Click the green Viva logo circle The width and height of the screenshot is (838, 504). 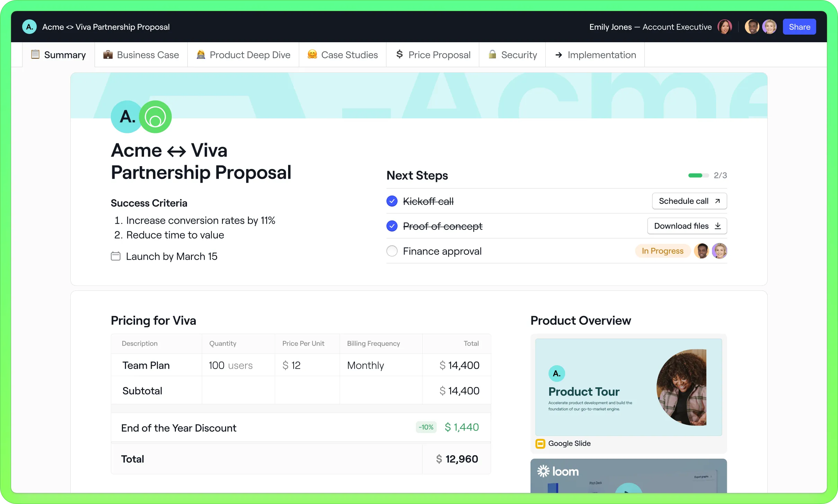point(155,117)
